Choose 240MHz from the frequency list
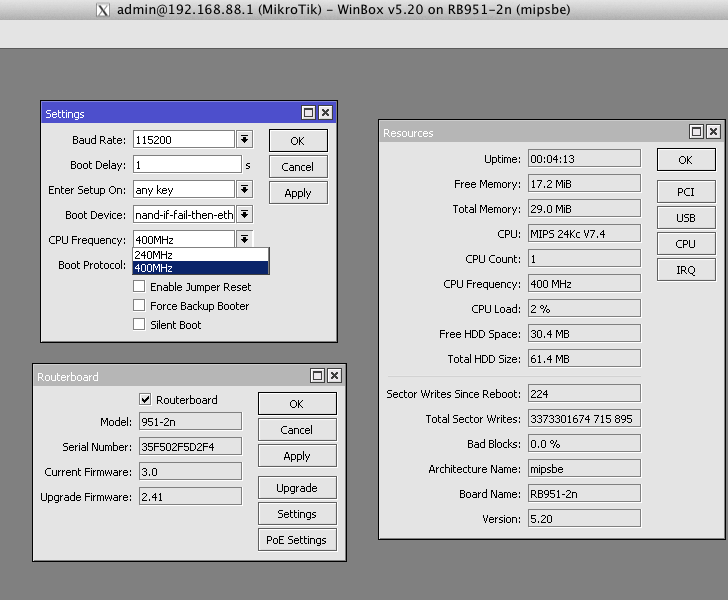 201,255
